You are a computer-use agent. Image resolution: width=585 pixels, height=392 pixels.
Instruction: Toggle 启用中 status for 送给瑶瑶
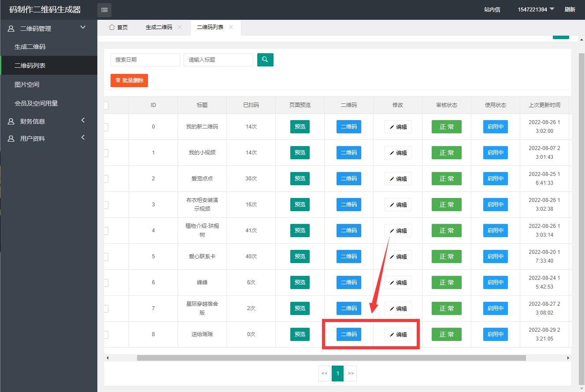click(x=496, y=334)
